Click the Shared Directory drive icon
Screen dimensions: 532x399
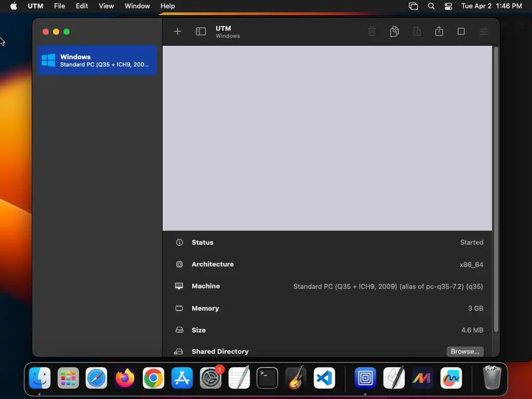pos(179,352)
